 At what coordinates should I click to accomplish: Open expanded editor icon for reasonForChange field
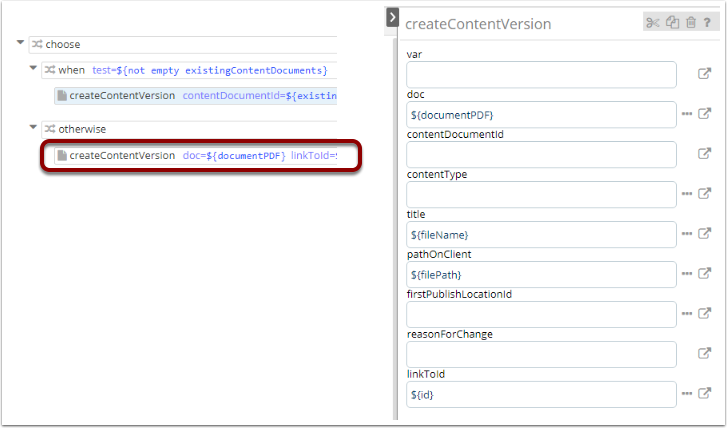[704, 354]
